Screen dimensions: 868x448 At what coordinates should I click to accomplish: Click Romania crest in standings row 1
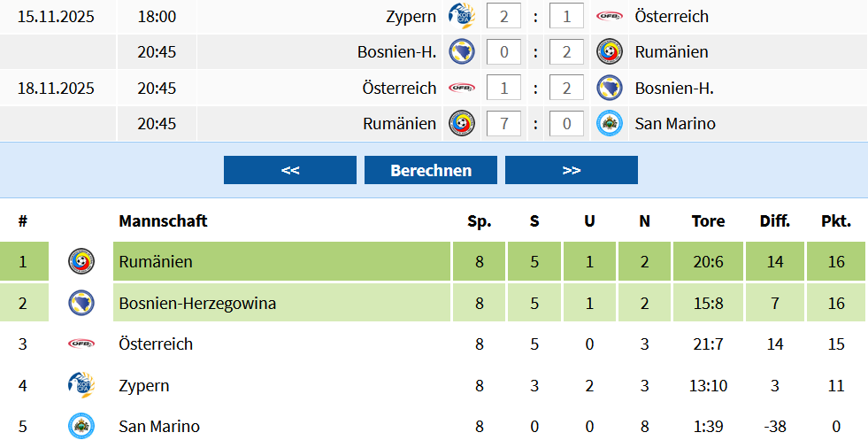coord(81,261)
